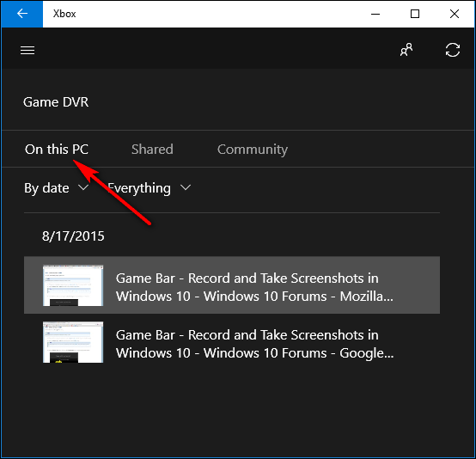The height and width of the screenshot is (459, 476).
Task: Select the Game Bar capture ending in Mozilla
Action: 232,285
